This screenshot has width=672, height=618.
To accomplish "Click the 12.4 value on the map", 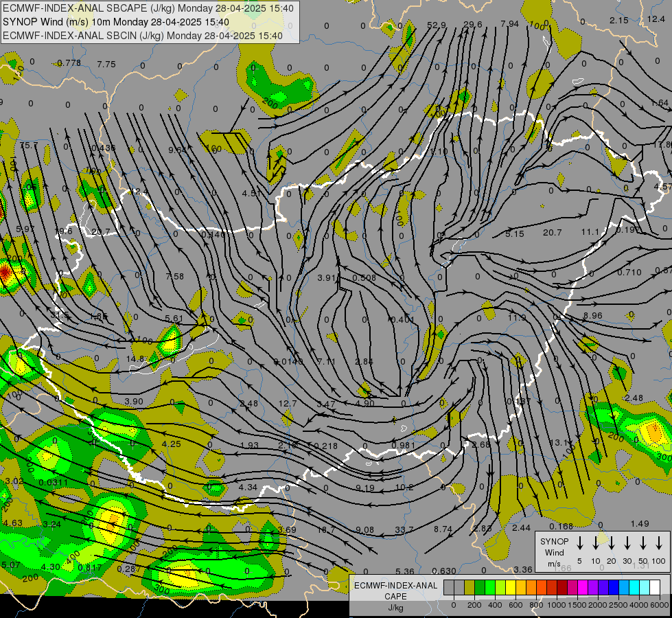I will (x=656, y=19).
